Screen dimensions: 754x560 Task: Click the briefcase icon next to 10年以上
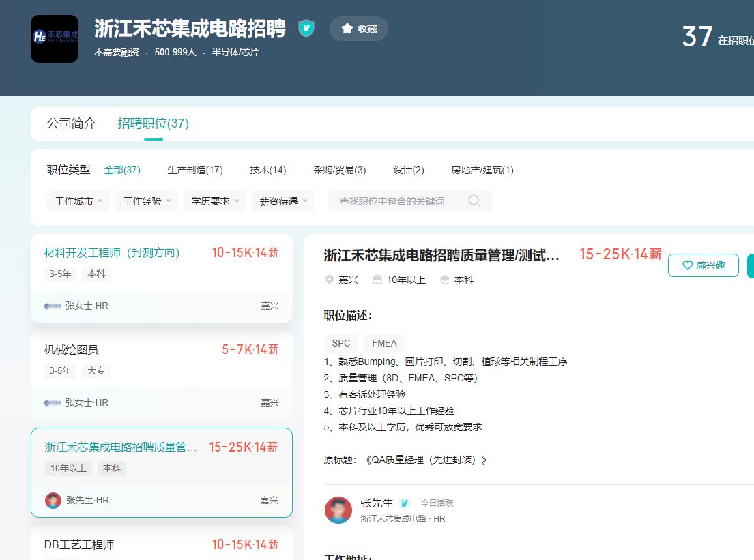pos(377,280)
